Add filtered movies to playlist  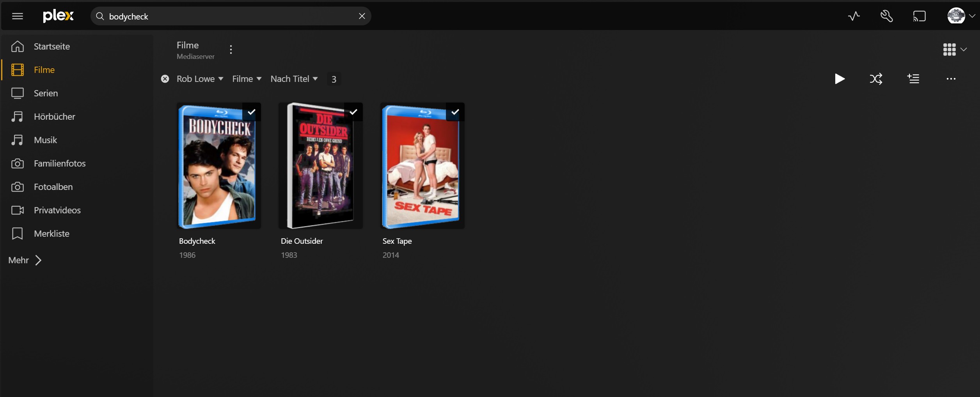point(913,79)
